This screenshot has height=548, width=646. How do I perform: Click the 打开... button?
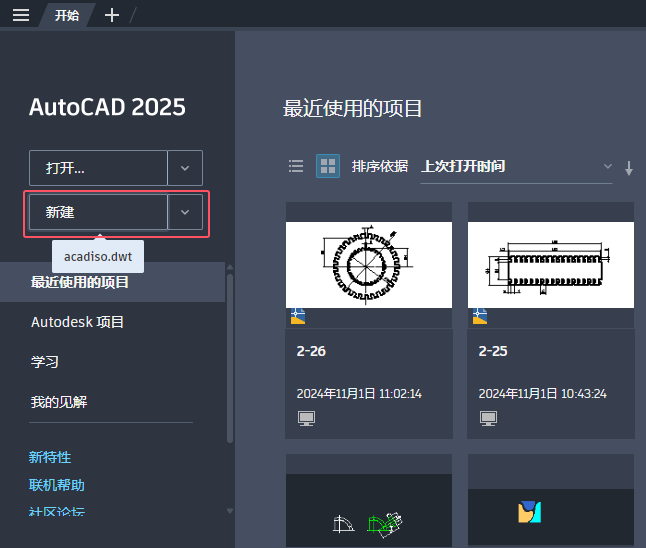(98, 168)
